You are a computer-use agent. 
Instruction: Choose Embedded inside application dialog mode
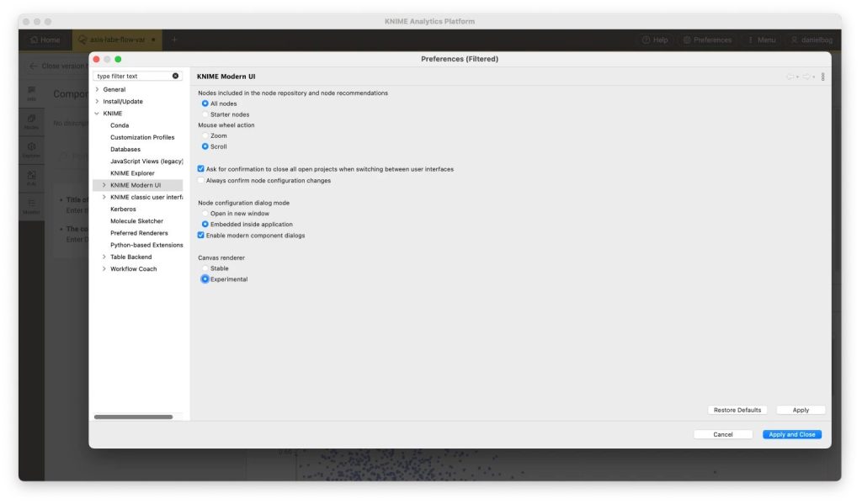[x=205, y=225]
